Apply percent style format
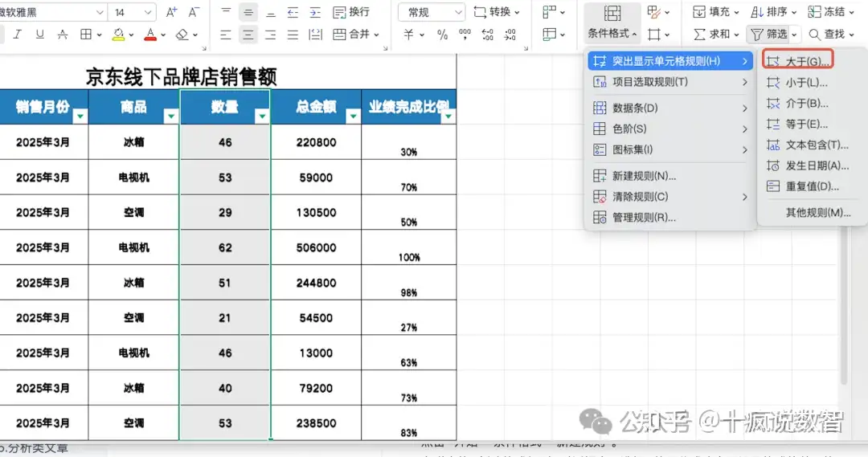The image size is (868, 457). [442, 35]
